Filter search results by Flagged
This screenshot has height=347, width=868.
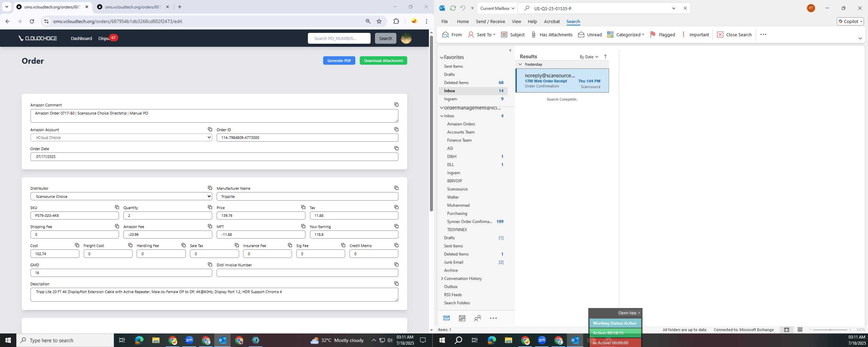[x=663, y=35]
